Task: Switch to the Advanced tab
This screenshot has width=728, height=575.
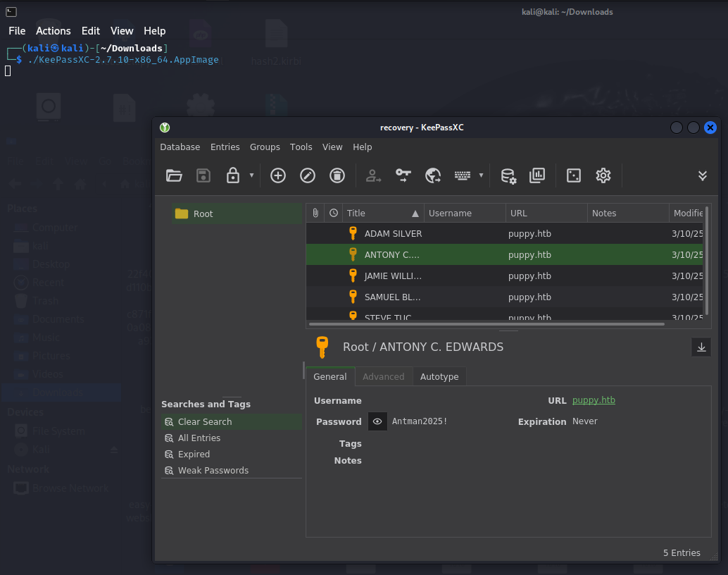Action: click(384, 376)
